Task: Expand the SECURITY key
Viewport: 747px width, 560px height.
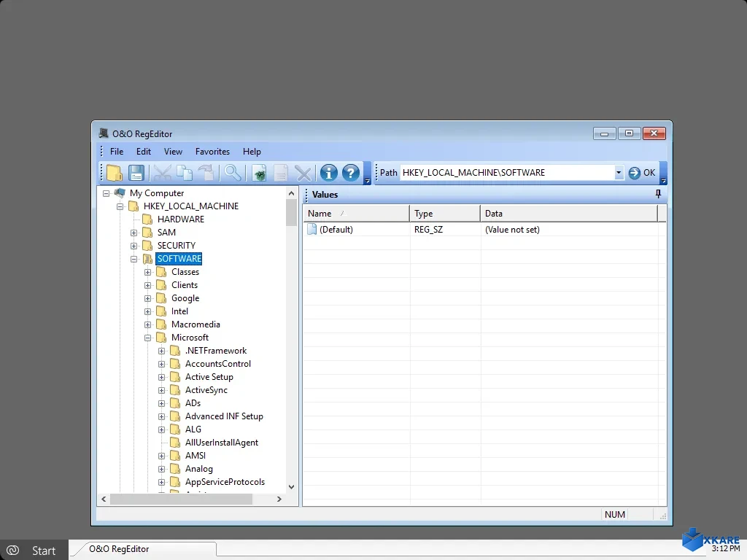Action: pyautogui.click(x=134, y=246)
